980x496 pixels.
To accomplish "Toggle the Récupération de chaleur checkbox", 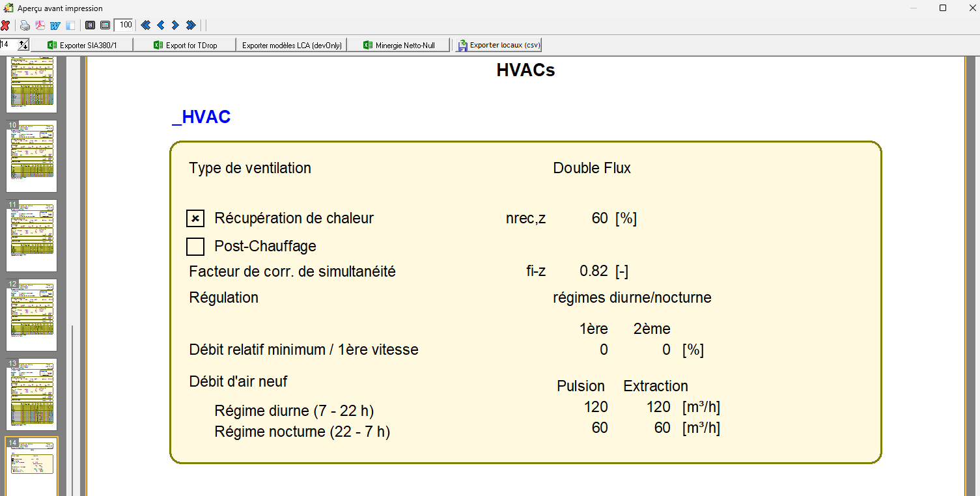I will (x=195, y=219).
